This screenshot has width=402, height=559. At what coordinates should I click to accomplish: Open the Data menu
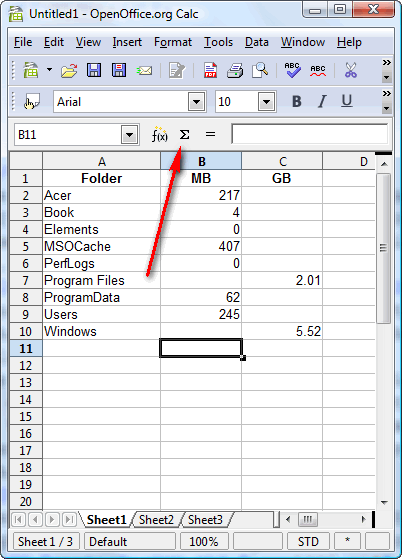click(257, 42)
